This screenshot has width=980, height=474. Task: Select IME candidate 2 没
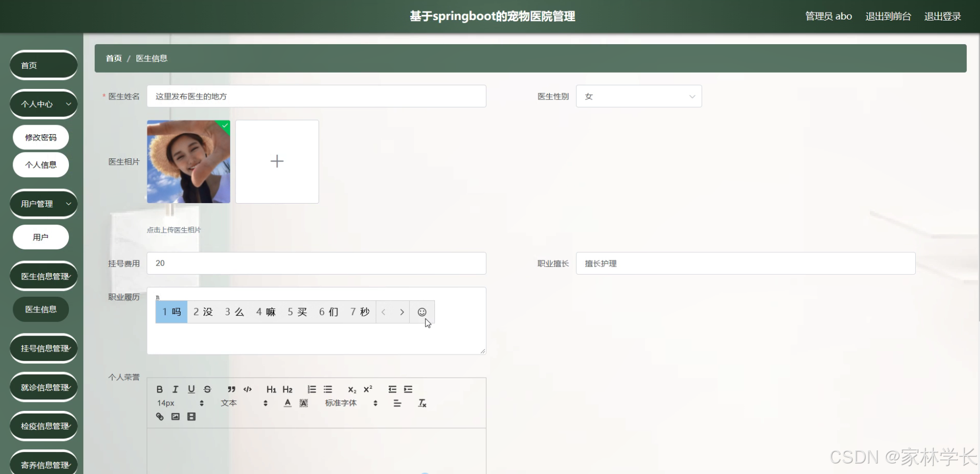pyautogui.click(x=203, y=312)
